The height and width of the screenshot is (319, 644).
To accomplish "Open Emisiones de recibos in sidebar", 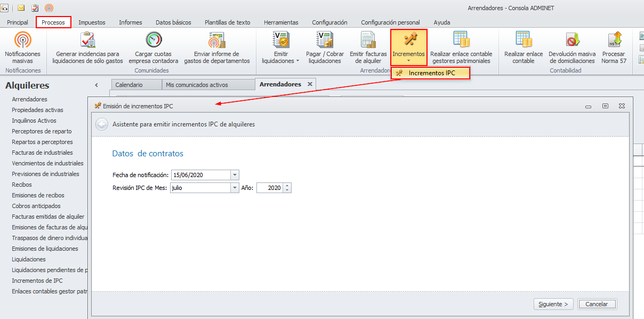I will (38, 195).
